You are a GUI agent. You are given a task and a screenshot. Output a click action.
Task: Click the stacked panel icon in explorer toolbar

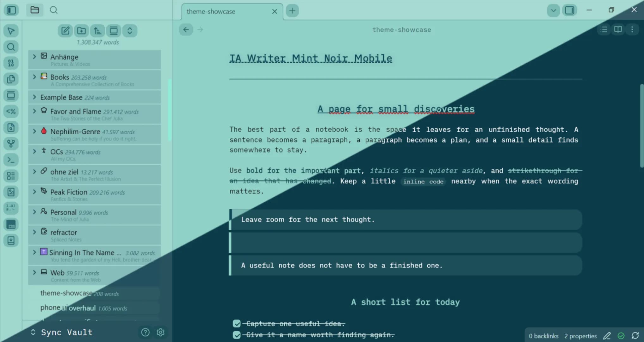tap(114, 31)
